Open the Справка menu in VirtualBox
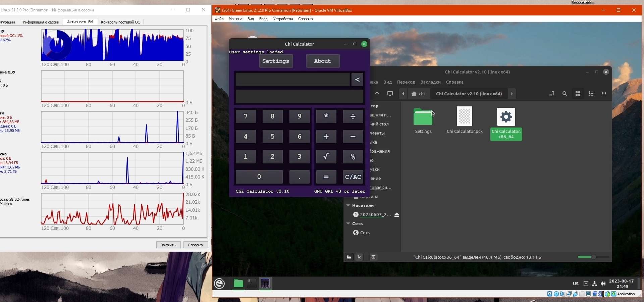This screenshot has width=644, height=302. coord(305,19)
